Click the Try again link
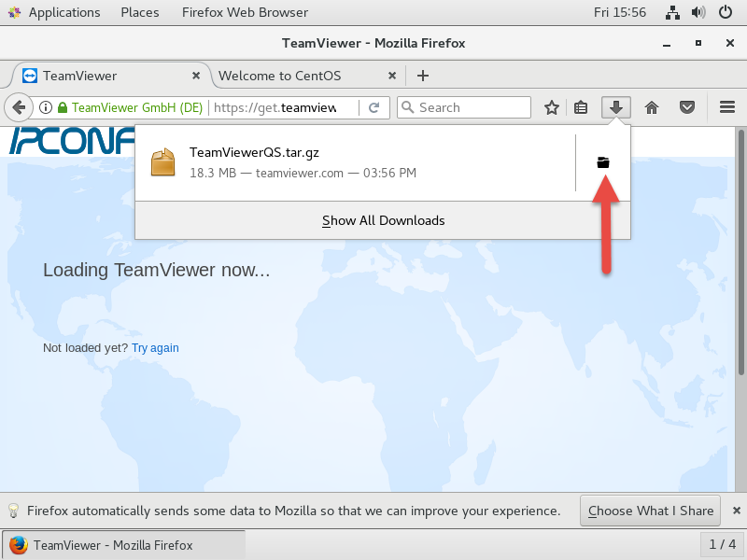Screen dimensions: 747x560 click(155, 348)
